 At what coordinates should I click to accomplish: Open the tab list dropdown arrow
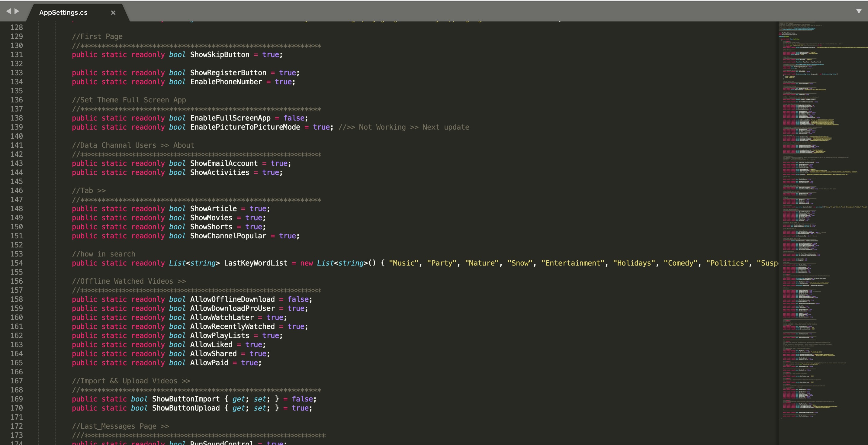[859, 11]
